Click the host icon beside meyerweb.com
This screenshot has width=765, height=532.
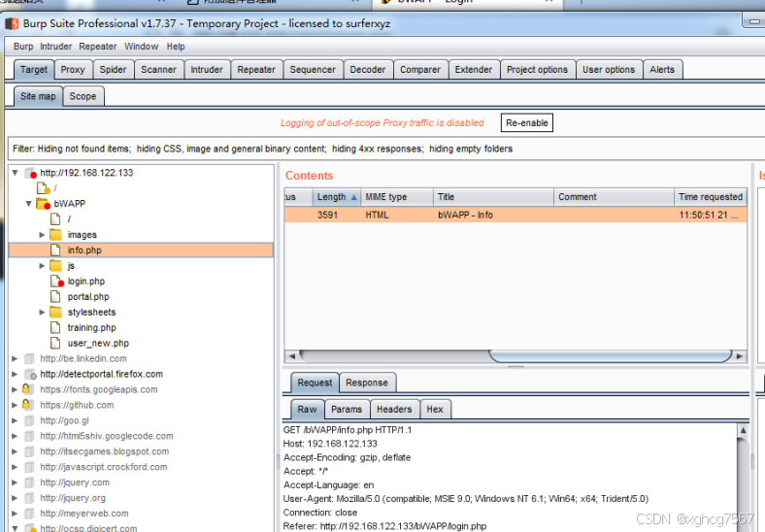(29, 514)
